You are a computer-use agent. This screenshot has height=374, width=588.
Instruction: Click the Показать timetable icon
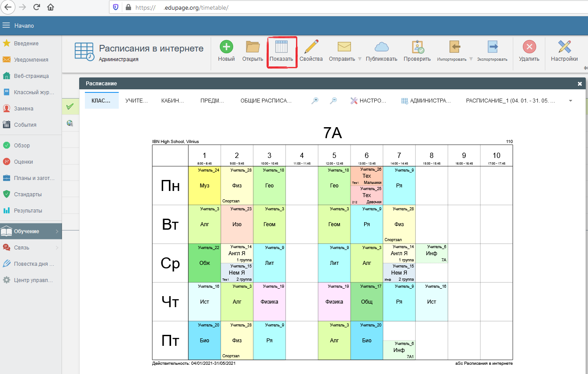281,47
